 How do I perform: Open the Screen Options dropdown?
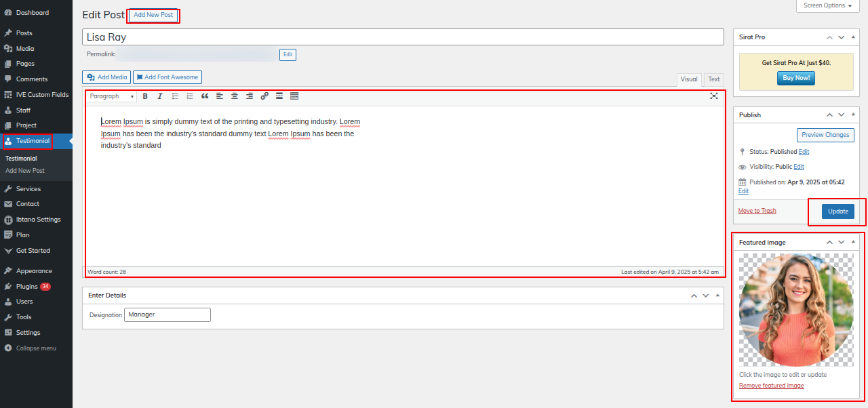point(828,5)
